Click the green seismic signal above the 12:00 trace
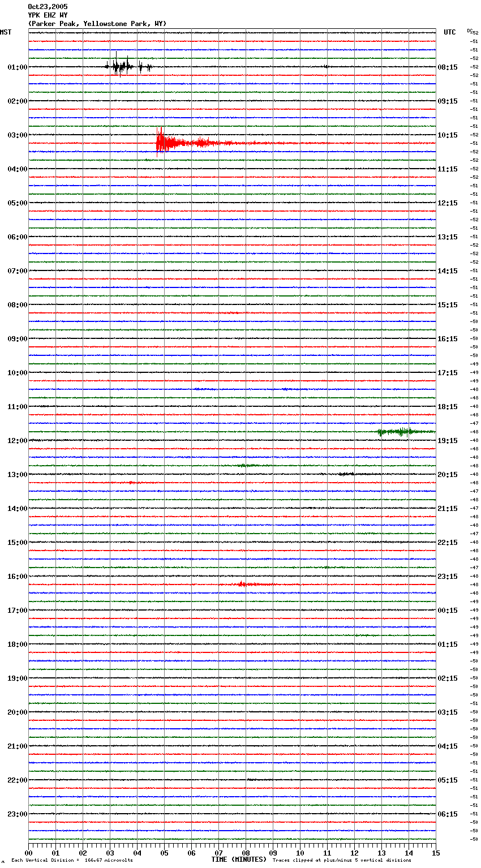 point(406,432)
